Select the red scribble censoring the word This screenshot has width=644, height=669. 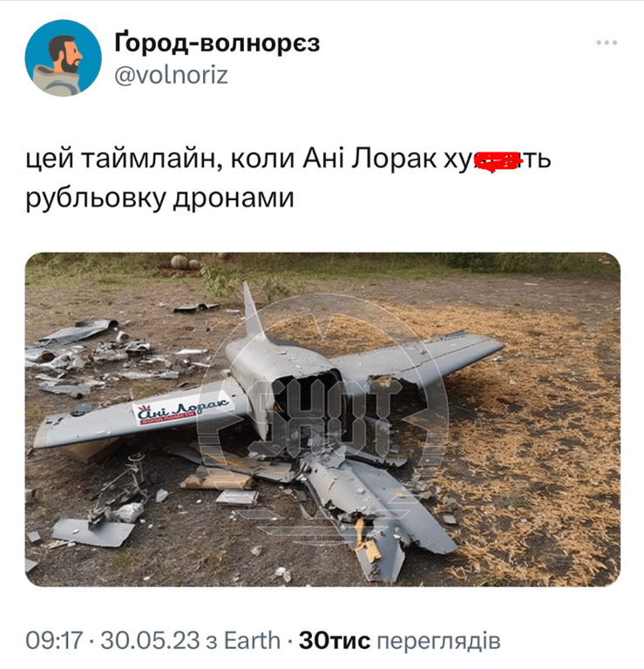tap(498, 160)
